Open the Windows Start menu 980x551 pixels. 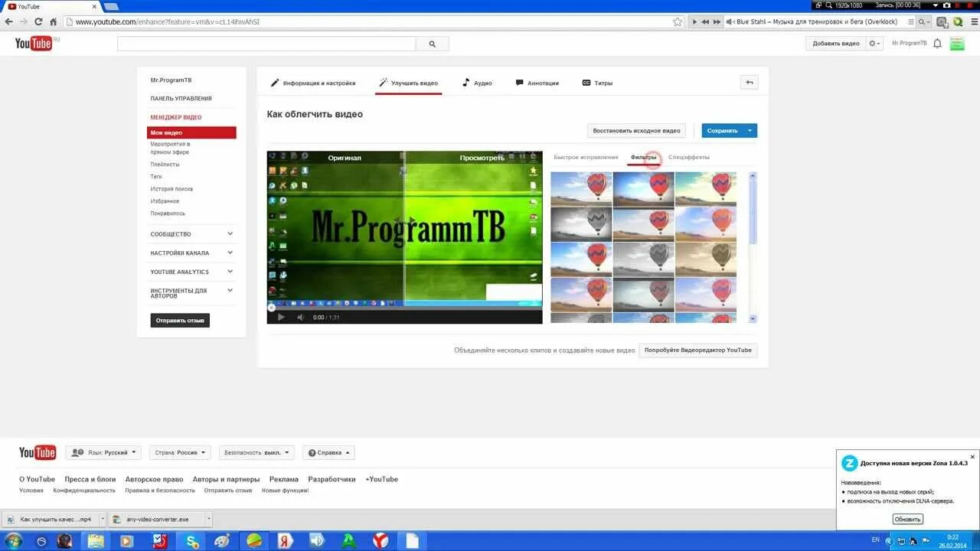pos(14,541)
